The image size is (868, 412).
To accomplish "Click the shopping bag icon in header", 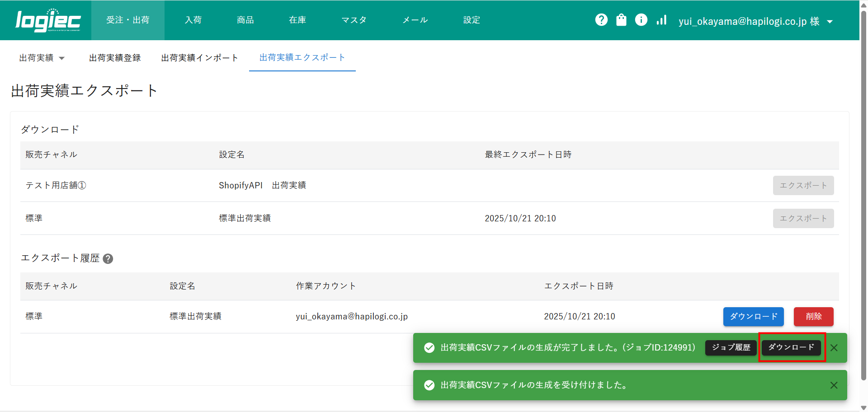I will 621,20.
